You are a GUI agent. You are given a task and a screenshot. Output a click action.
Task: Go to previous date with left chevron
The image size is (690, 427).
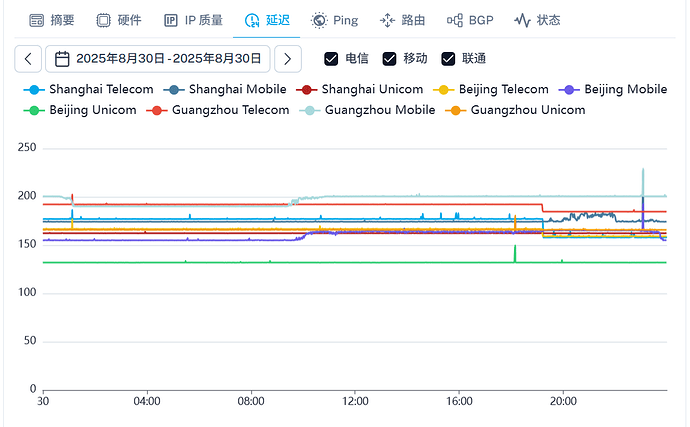(28, 59)
